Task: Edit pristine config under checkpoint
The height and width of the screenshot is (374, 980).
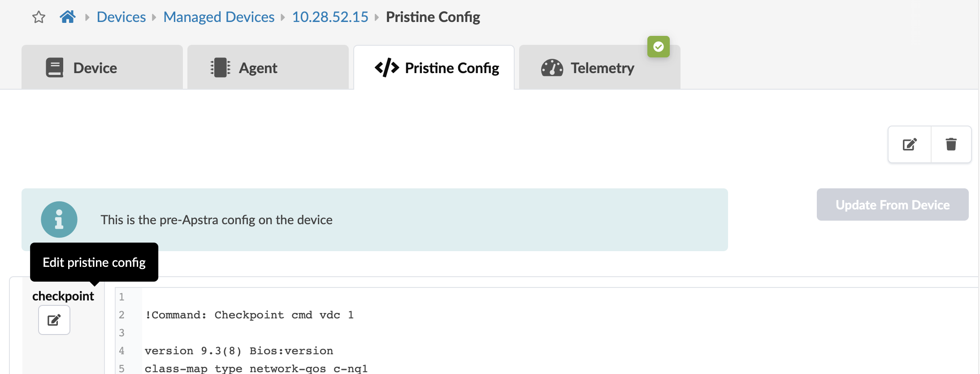Action: pos(54,320)
